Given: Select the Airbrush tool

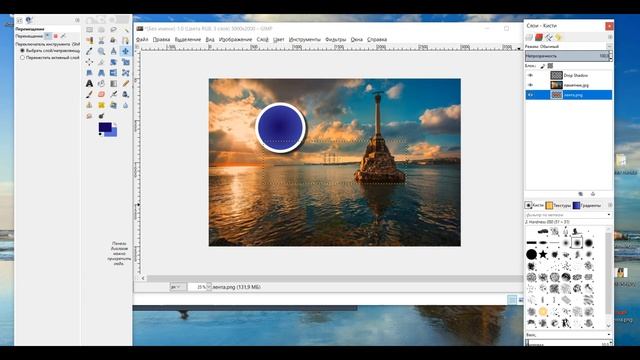Looking at the screenshot, I should pyautogui.click(x=113, y=94).
